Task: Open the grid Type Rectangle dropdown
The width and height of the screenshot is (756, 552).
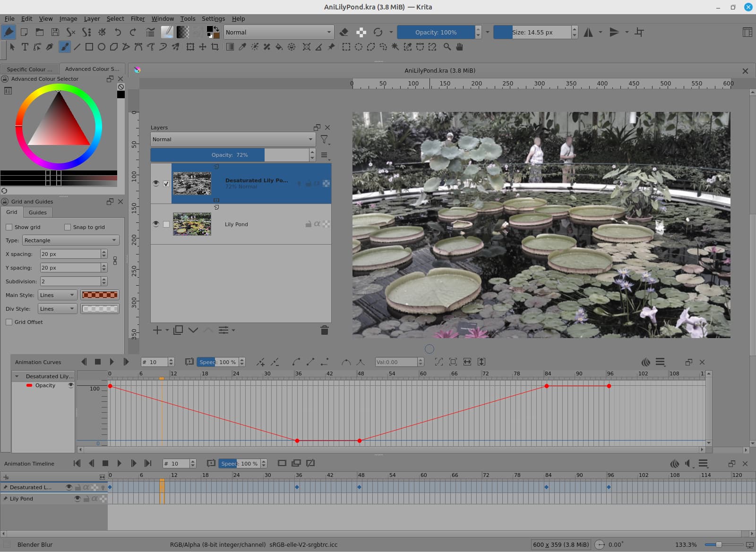Action: [x=70, y=240]
